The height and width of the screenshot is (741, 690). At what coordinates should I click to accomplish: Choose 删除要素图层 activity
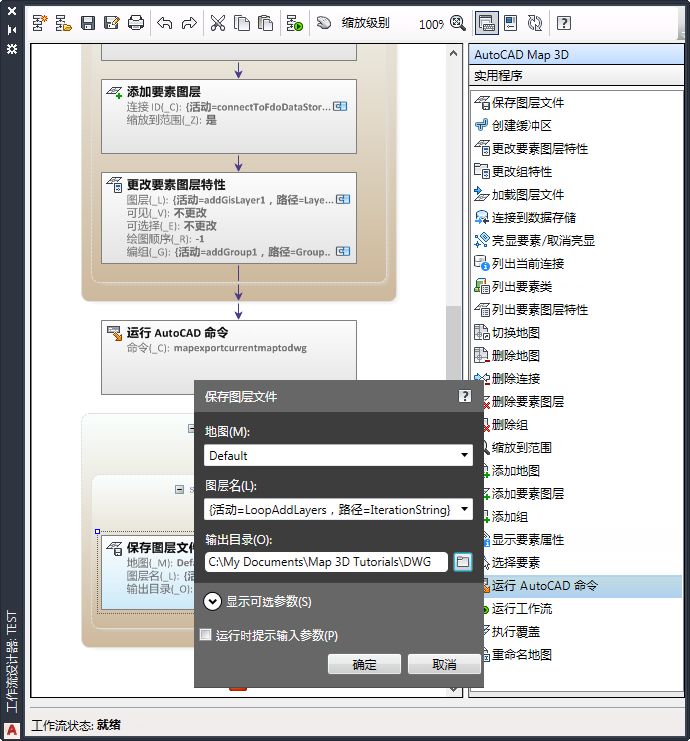pyautogui.click(x=582, y=402)
